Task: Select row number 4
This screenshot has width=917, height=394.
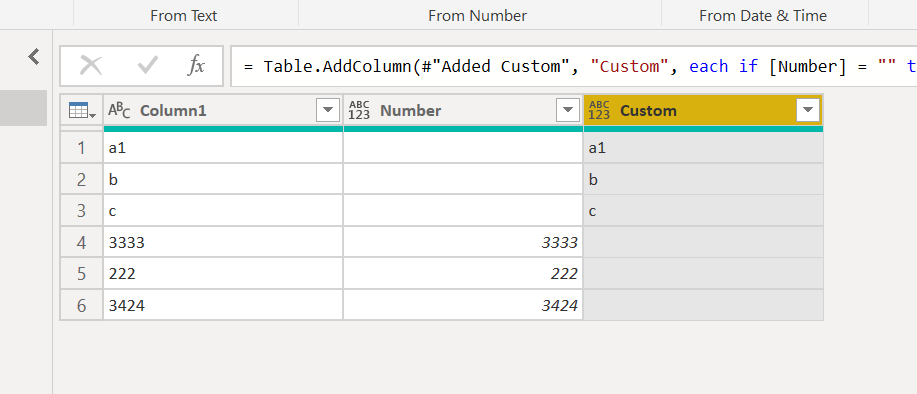Action: [x=81, y=242]
